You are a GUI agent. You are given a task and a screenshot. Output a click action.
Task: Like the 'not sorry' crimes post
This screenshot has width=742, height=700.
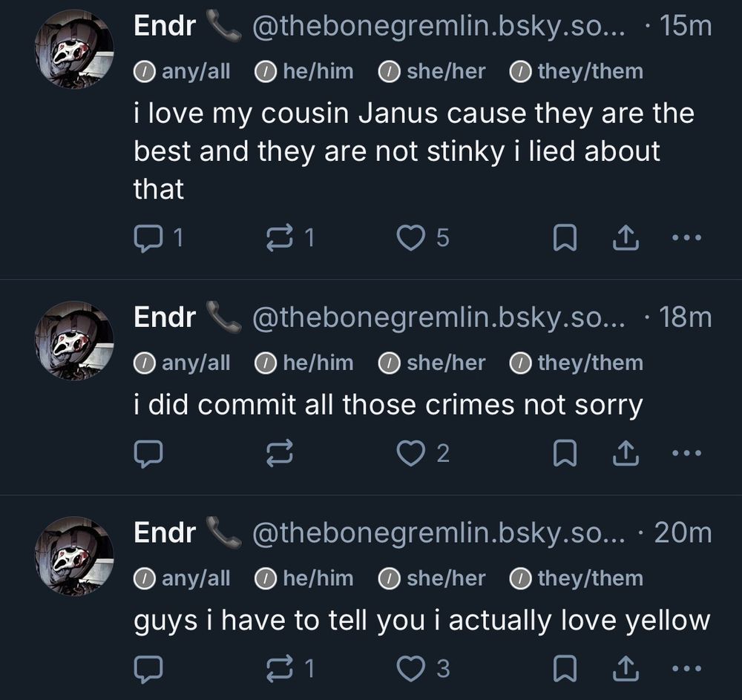(x=410, y=453)
